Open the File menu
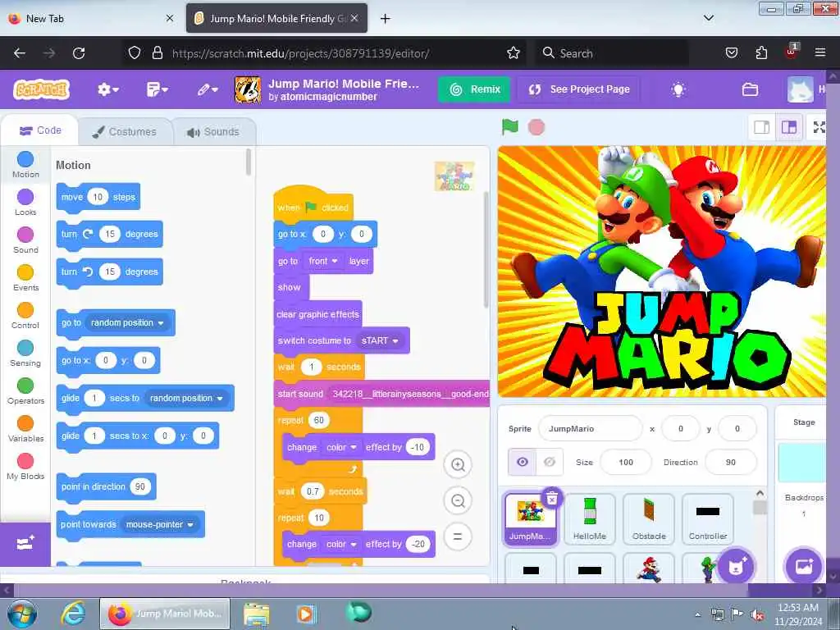Image resolution: width=840 pixels, height=630 pixels. (x=157, y=89)
